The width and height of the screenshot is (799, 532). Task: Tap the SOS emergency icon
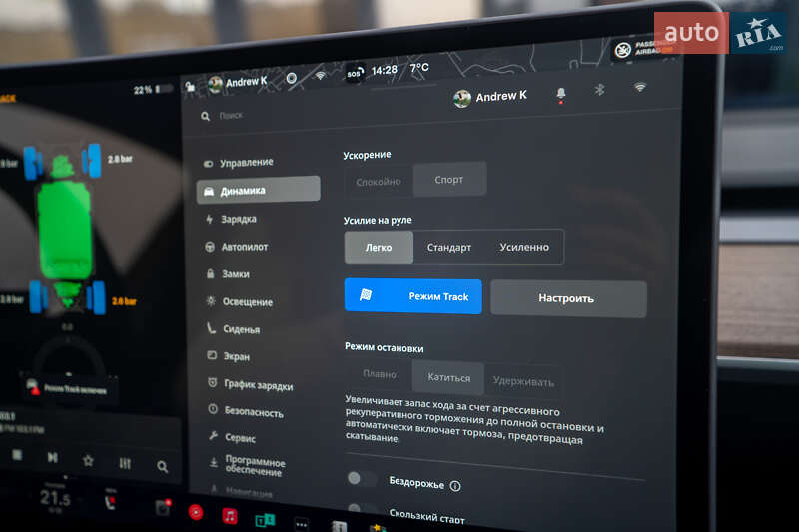click(x=355, y=73)
